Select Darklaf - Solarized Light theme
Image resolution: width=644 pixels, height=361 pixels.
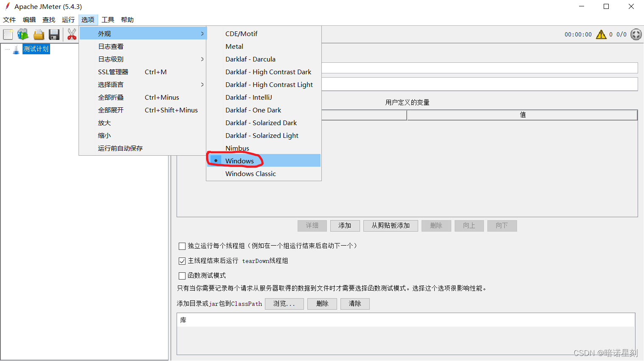tap(264, 135)
